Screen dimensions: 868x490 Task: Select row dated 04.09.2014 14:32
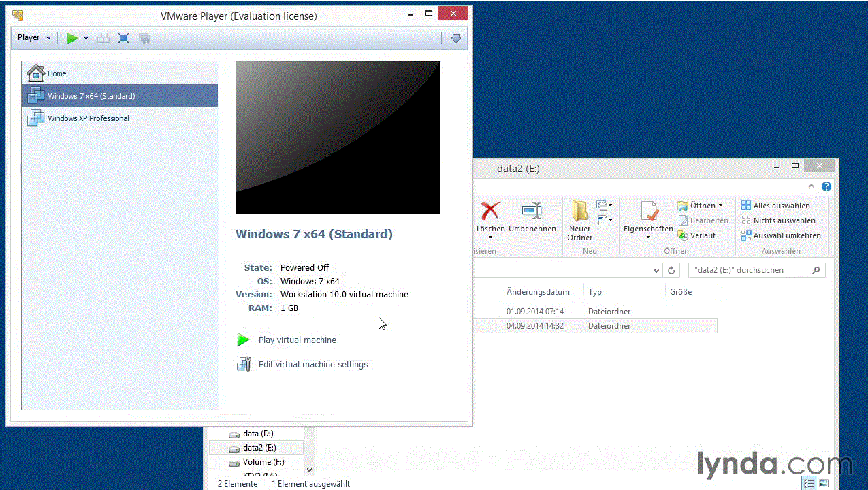tap(595, 326)
